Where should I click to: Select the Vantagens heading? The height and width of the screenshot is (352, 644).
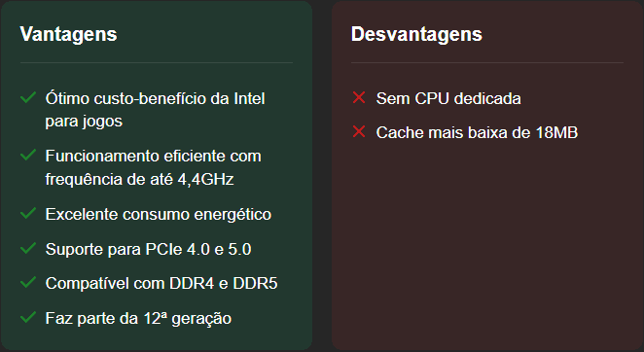[x=69, y=34]
